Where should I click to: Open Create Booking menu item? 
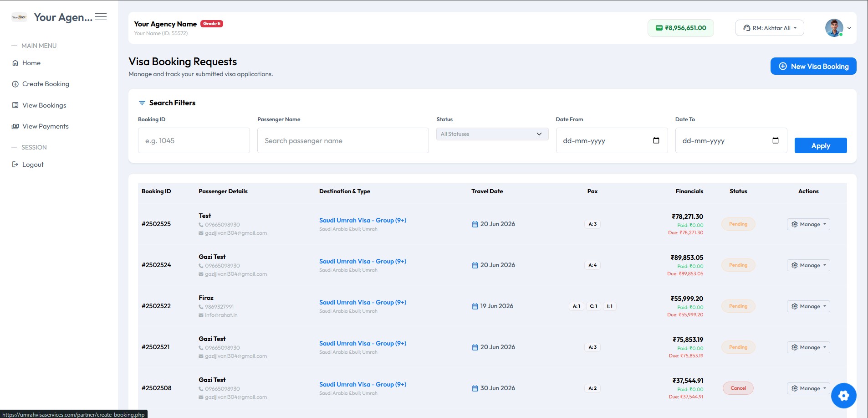click(46, 84)
